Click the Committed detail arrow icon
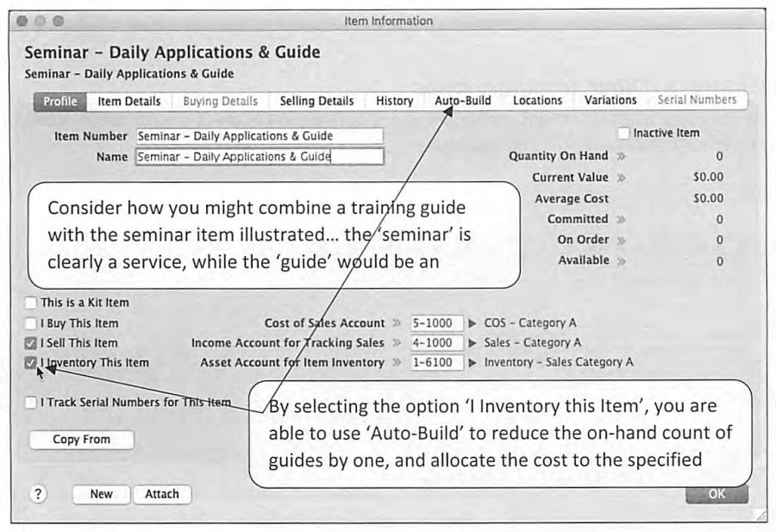This screenshot has height=532, width=776. point(621,219)
